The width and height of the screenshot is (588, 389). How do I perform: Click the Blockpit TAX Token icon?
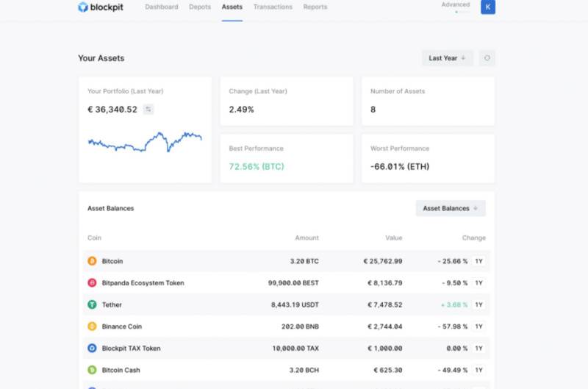pos(92,348)
